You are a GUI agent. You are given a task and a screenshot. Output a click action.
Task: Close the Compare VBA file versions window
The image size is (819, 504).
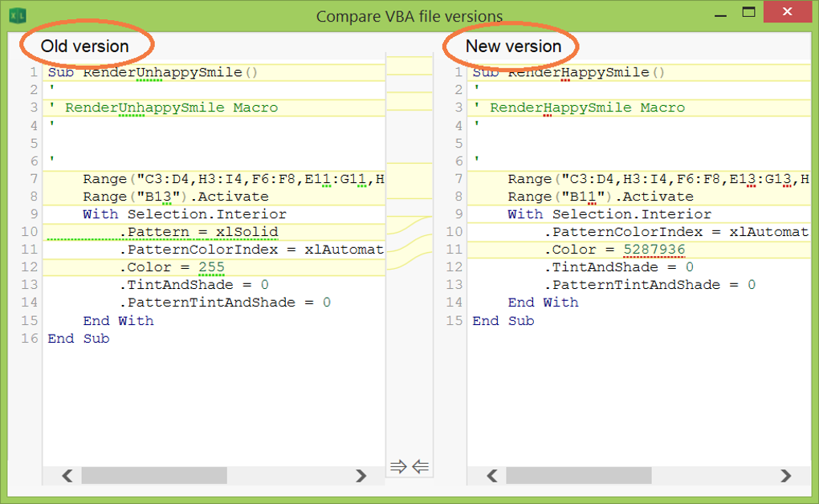(787, 11)
